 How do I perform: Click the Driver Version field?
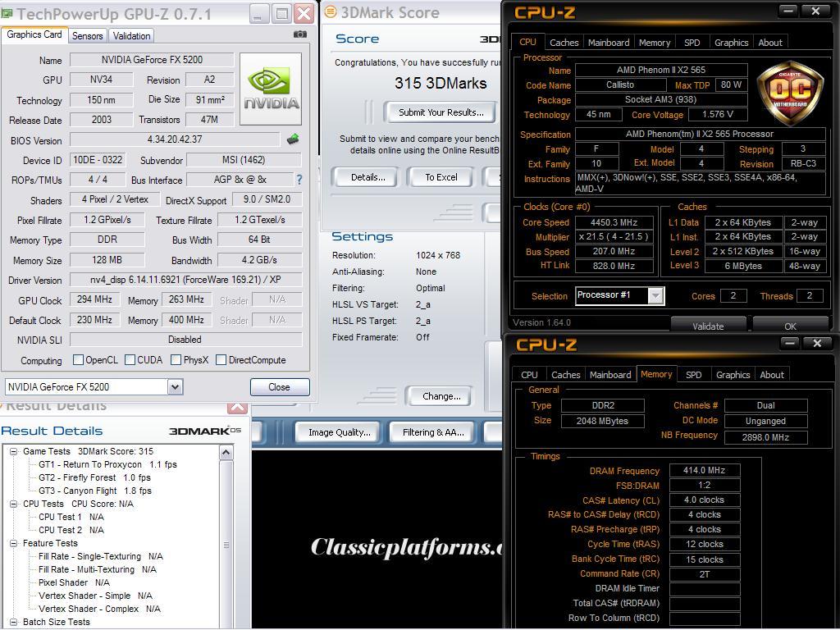point(186,280)
